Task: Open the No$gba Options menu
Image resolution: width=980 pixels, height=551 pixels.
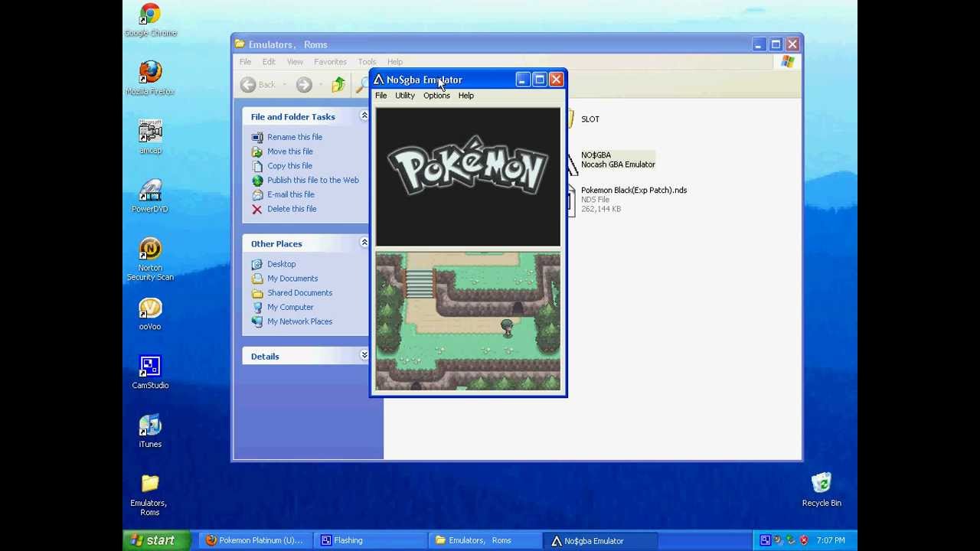Action: click(436, 96)
